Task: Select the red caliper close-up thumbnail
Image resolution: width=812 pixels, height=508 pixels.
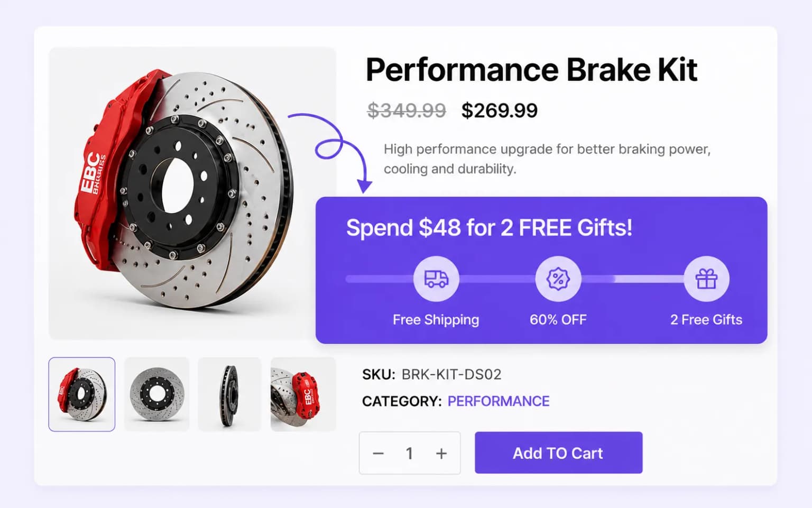Action: [303, 394]
